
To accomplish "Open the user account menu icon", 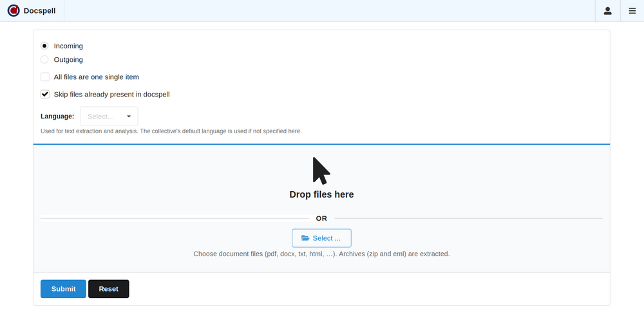I will click(x=607, y=11).
